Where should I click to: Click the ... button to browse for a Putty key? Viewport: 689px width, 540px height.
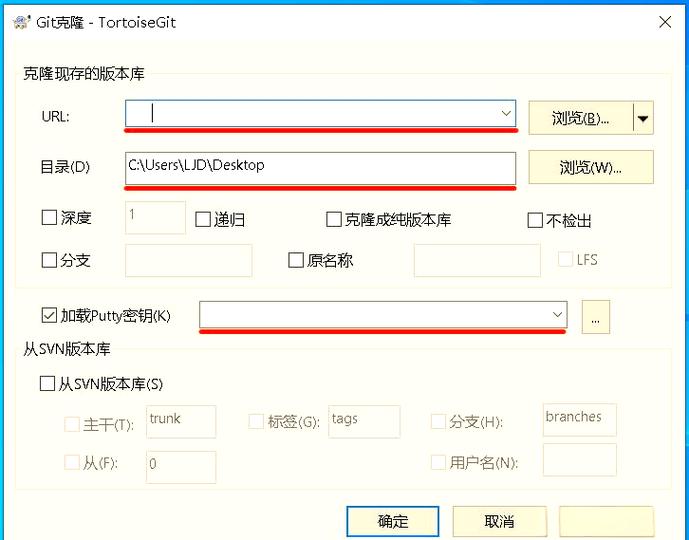596,317
